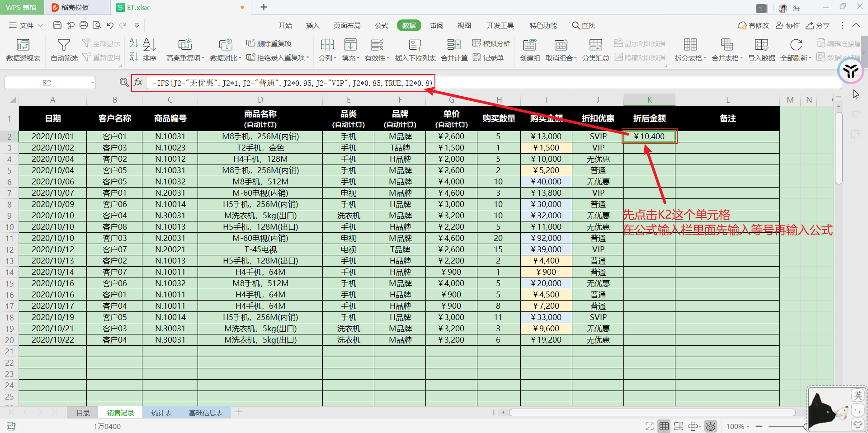This screenshot has width=868, height=433.
Task: Open the 公式 ribbon tab
Action: pos(381,25)
